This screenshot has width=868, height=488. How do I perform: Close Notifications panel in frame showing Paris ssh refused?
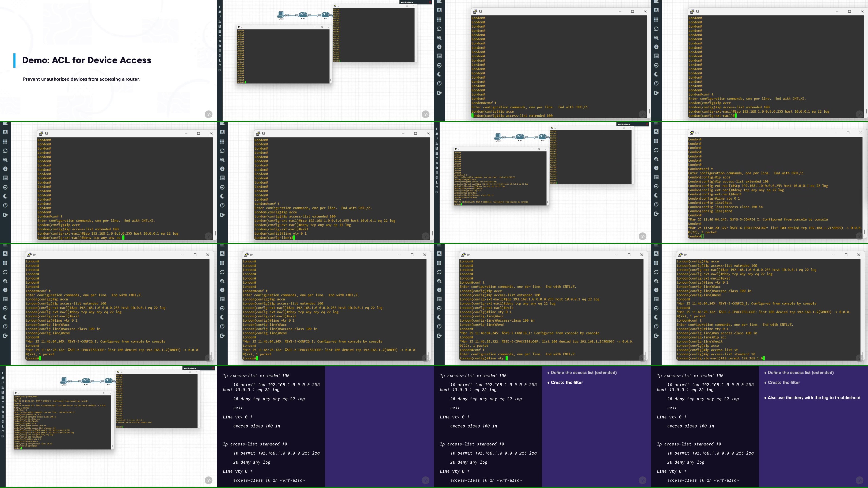[213, 368]
